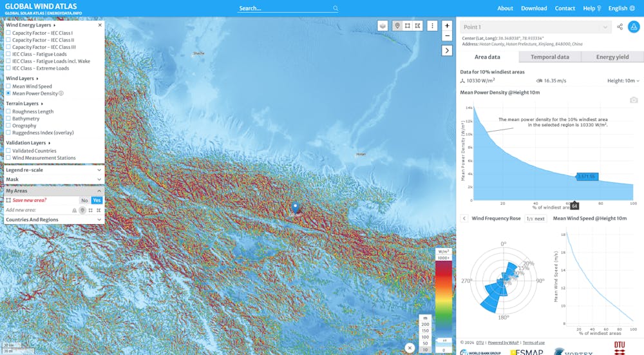Viewport: 644px width, 355px height.
Task: Expand the Countries And Regions section
Action: pos(54,220)
